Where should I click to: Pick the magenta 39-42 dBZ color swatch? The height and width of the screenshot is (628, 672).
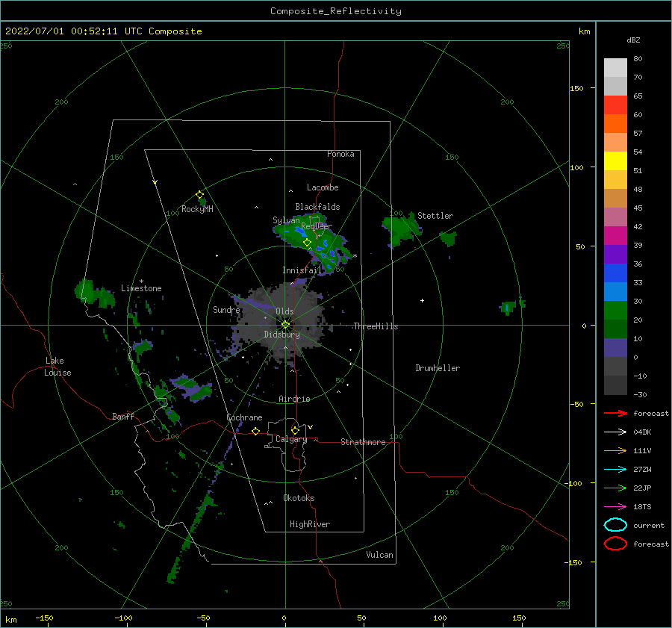615,235
